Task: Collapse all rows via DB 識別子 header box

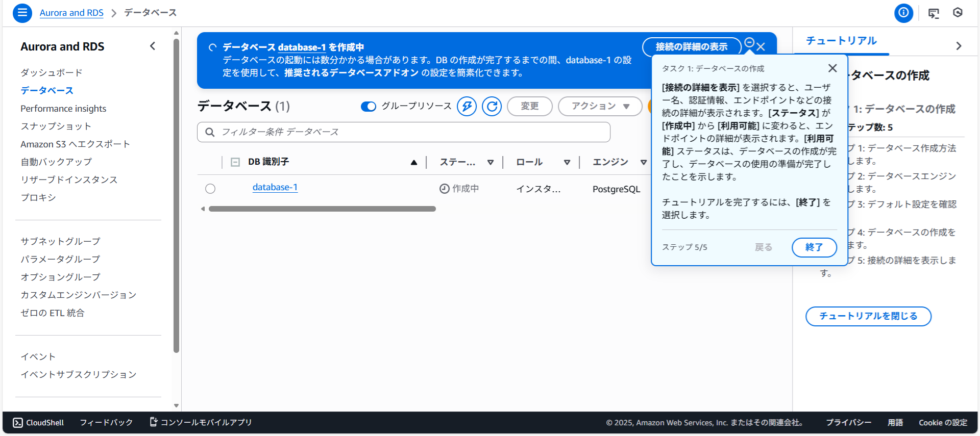Action: point(235,162)
